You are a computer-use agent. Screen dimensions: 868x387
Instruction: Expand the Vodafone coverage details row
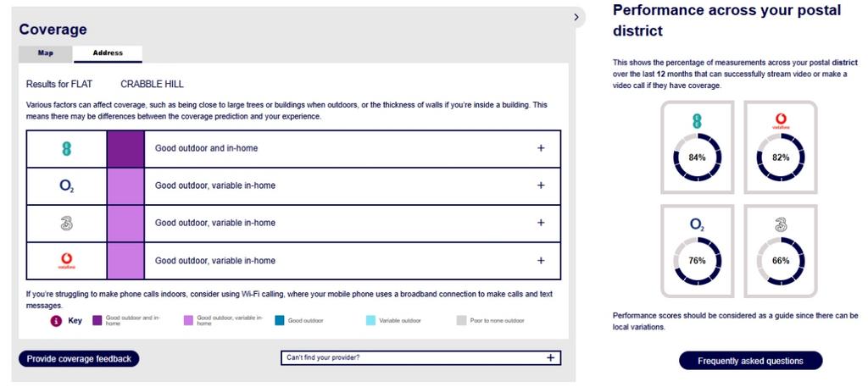541,261
